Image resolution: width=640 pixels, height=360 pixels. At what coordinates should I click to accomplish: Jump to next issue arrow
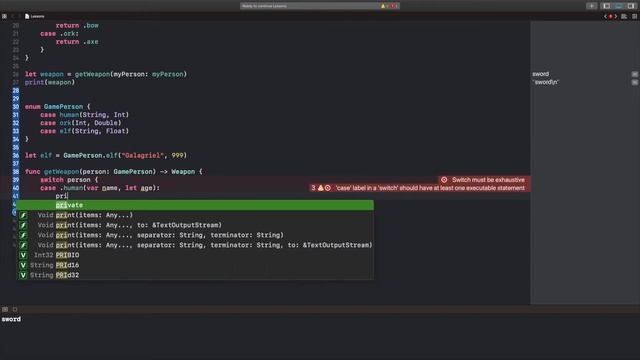click(x=616, y=16)
